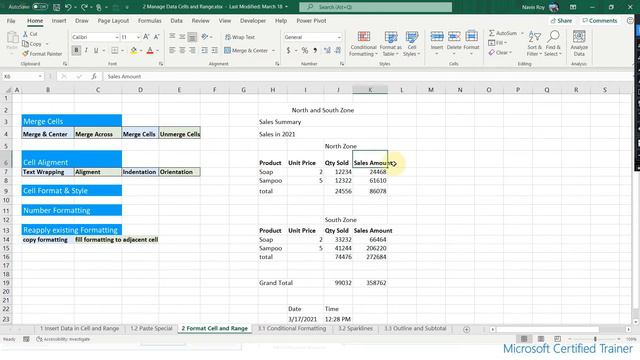The image size is (640, 360).
Task: Click Increase Font Size icon
Action: coord(146,37)
